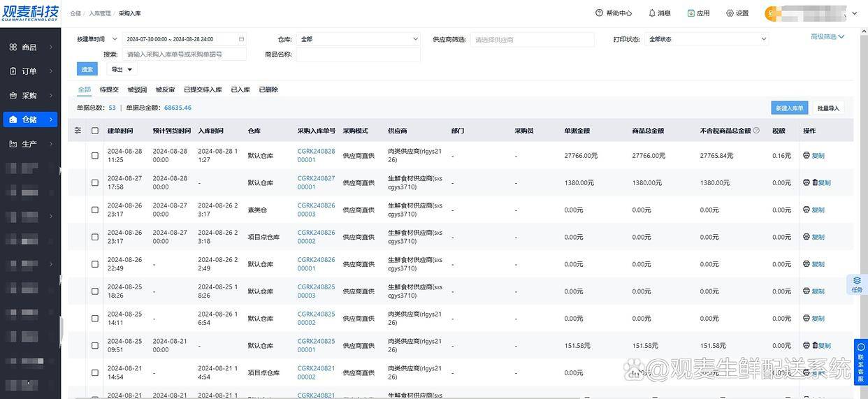This screenshot has height=399, width=868.
Task: Open the 仓库 warehouse dropdown
Action: click(x=359, y=39)
